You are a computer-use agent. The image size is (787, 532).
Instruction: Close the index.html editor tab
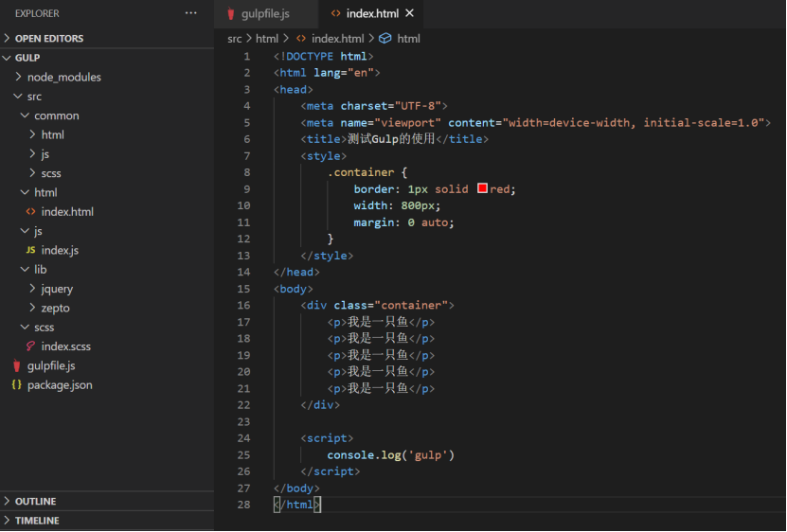(x=409, y=13)
